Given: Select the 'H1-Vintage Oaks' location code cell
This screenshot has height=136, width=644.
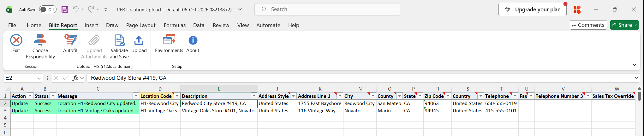Looking at the screenshot, I should coord(160,111).
